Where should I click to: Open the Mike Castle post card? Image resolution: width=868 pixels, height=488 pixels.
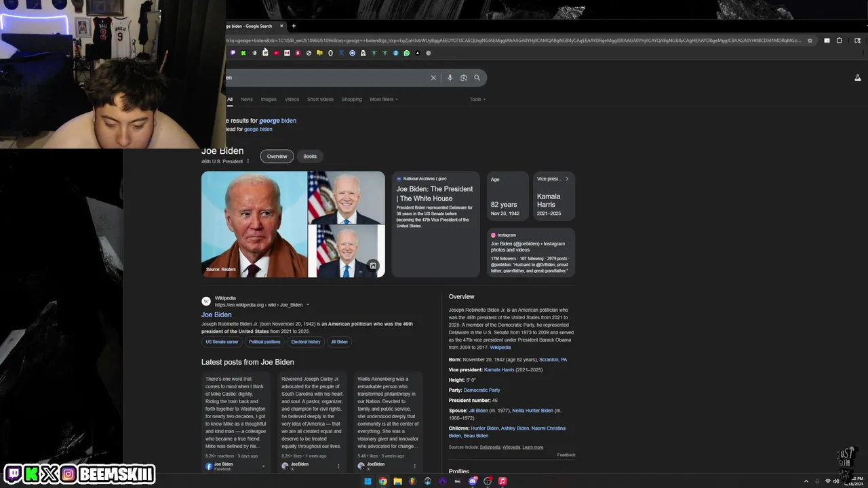point(235,422)
